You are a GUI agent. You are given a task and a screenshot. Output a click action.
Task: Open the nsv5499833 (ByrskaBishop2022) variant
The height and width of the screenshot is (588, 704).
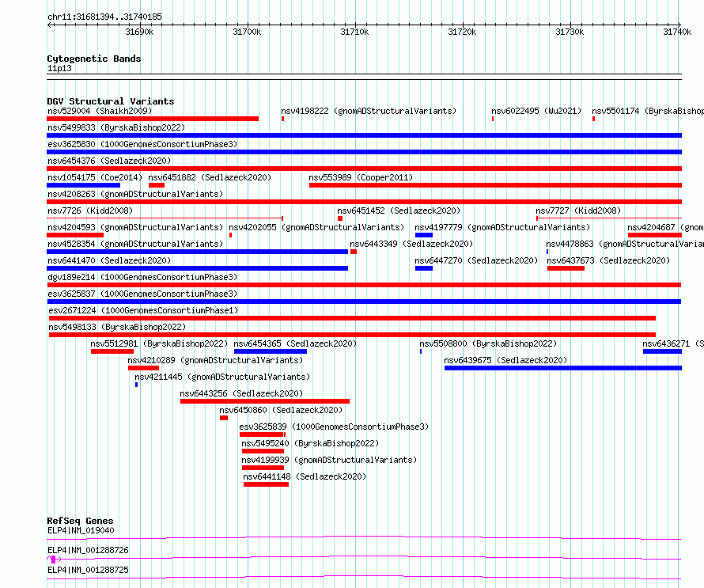coord(116,127)
